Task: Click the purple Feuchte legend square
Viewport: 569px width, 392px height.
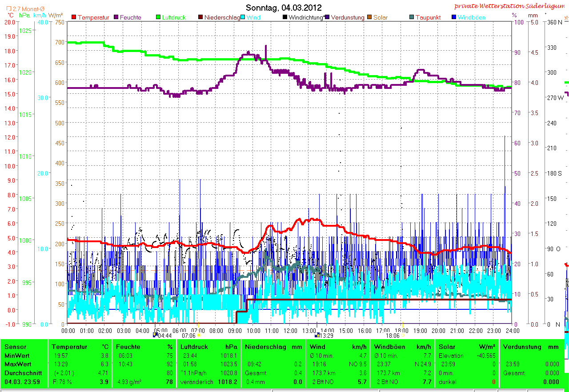Action: (117, 17)
